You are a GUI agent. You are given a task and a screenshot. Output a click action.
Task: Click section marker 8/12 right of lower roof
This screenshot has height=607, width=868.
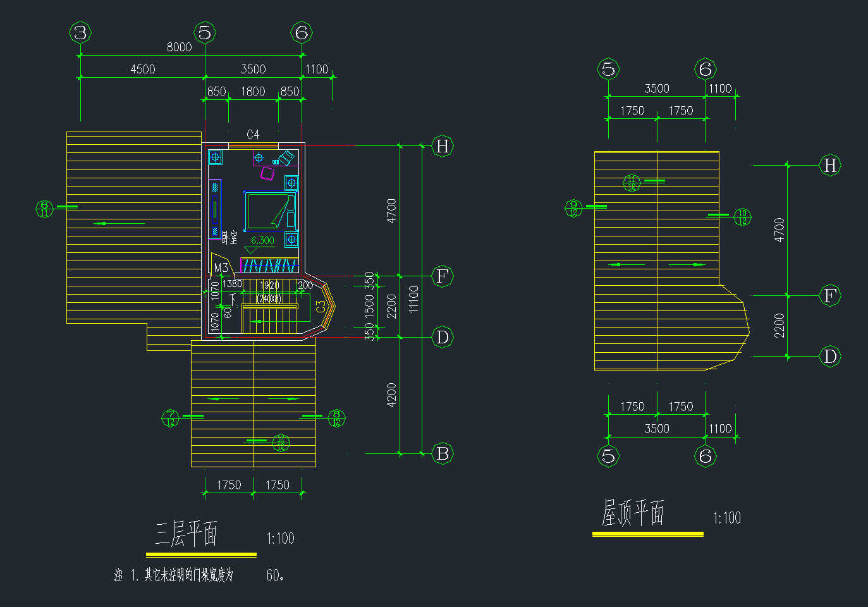[336, 419]
